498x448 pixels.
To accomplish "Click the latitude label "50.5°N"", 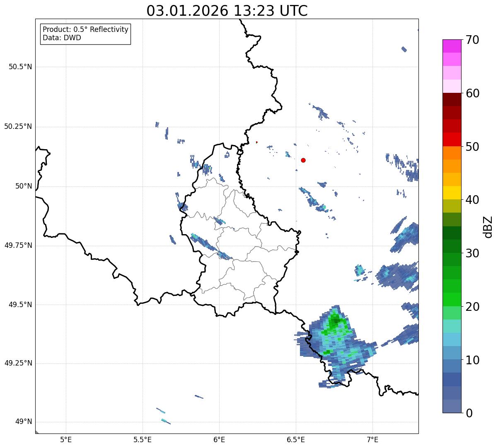I will (x=20, y=67).
